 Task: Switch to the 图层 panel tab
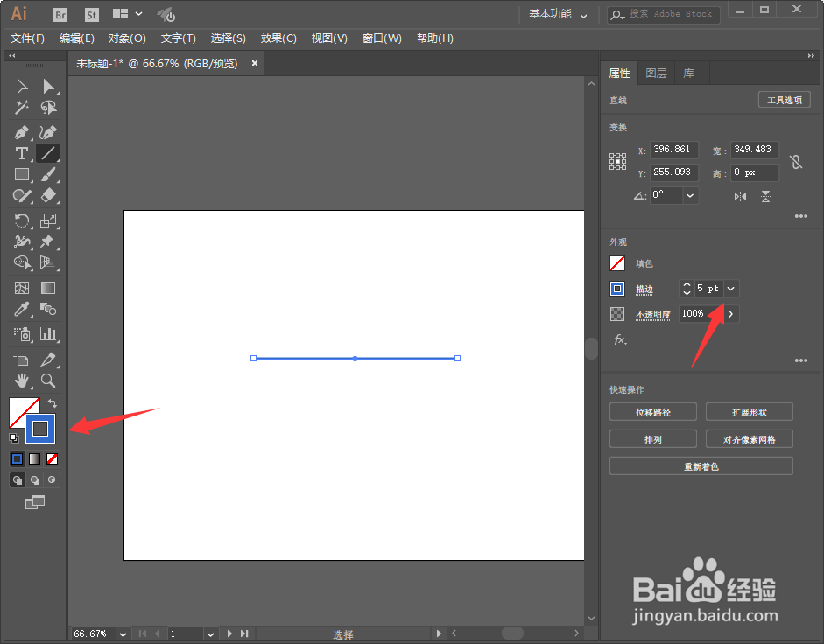tap(657, 73)
